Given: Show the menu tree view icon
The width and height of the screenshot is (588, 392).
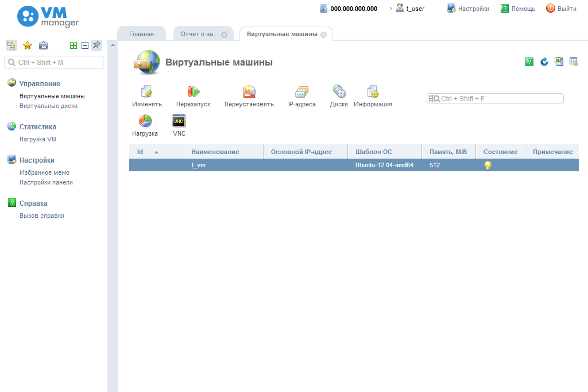Looking at the screenshot, I should click(11, 45).
